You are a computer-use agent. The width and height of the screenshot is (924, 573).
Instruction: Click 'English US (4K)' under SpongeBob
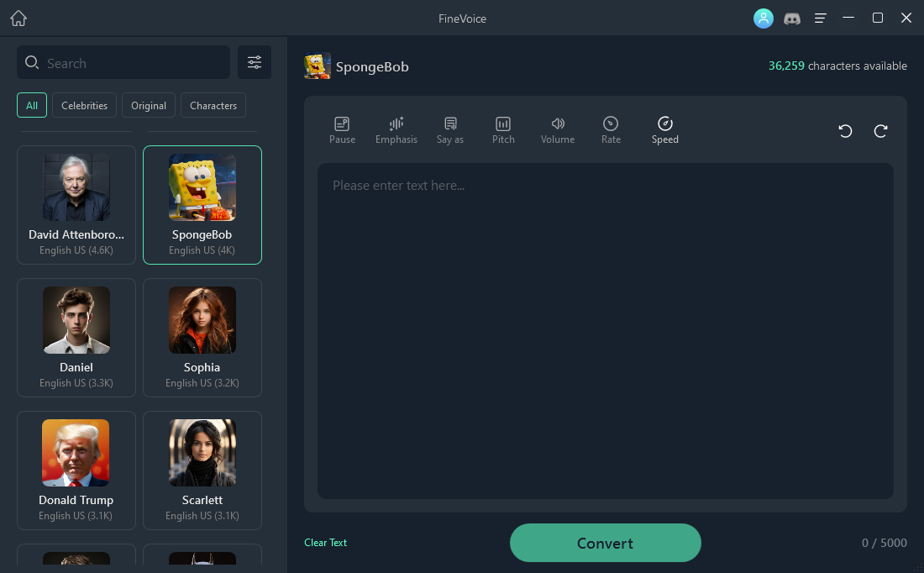pyautogui.click(x=202, y=250)
